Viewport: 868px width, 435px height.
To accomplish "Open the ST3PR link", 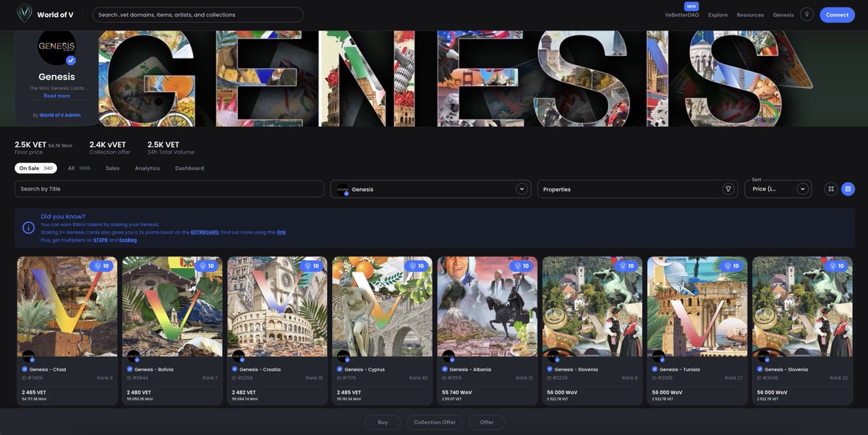I will 100,240.
